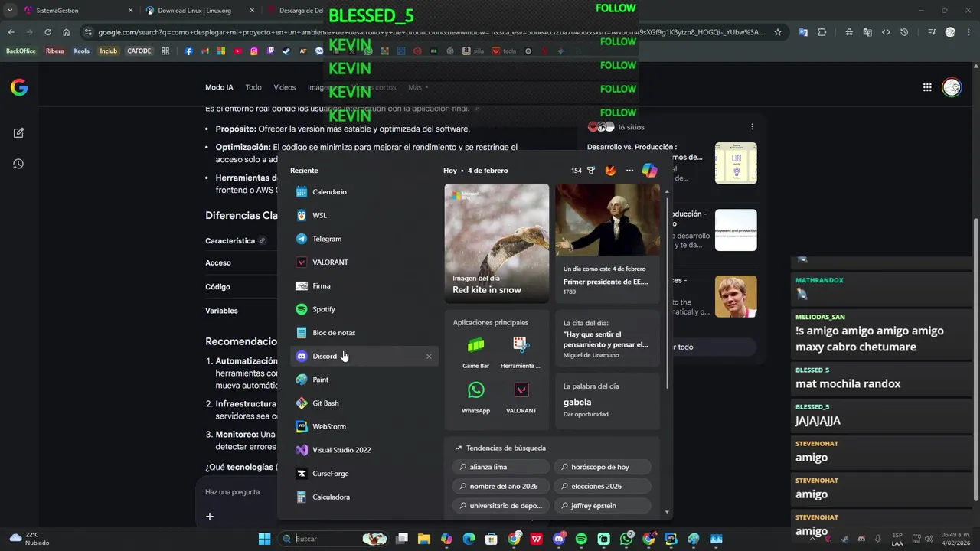980x551 pixels.
Task: Open the CAFODE bookmark
Action: coord(139,51)
